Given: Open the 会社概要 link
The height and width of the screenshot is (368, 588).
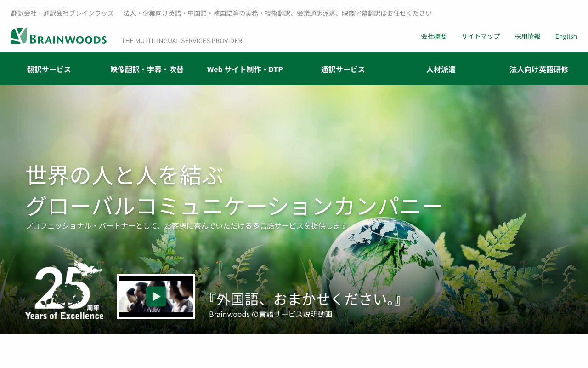Looking at the screenshot, I should click(x=434, y=36).
